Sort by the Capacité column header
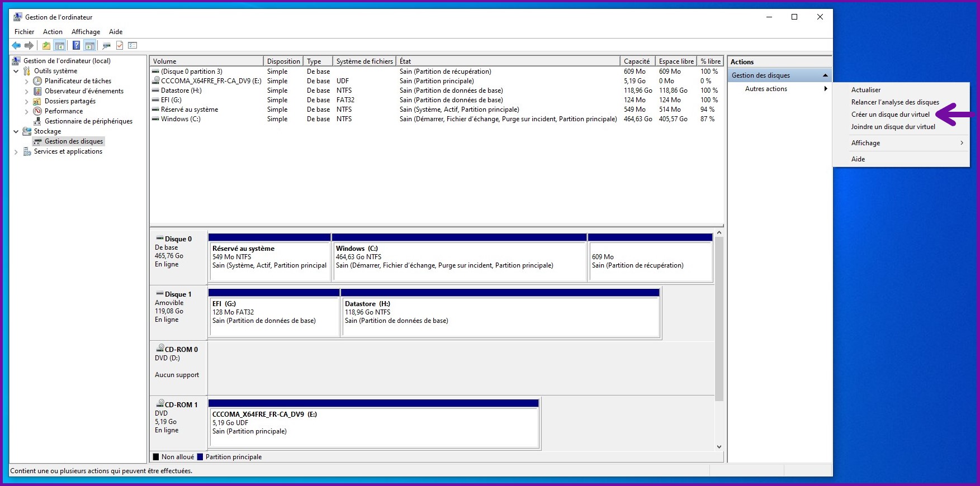The height and width of the screenshot is (486, 980). [636, 61]
